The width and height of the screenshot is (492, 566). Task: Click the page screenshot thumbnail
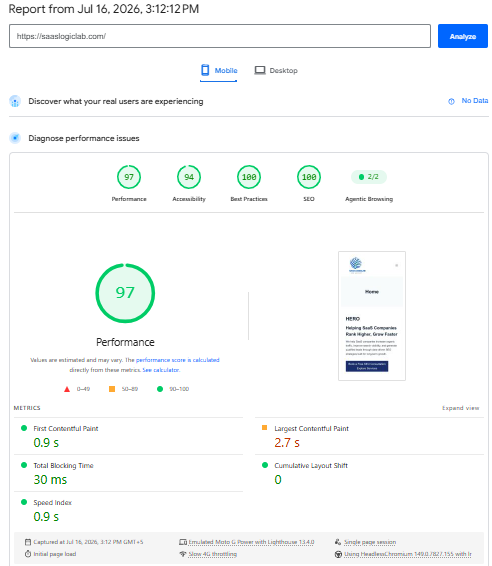(x=372, y=316)
